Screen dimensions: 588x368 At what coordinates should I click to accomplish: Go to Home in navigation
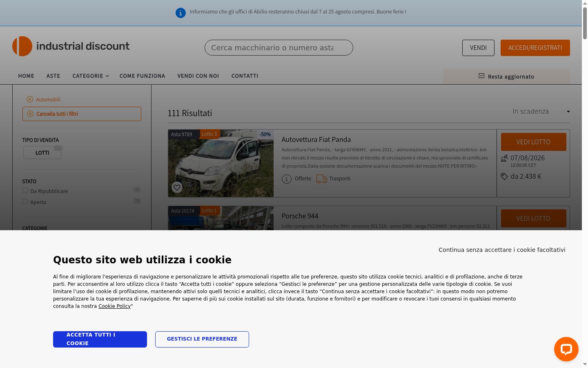(x=26, y=76)
